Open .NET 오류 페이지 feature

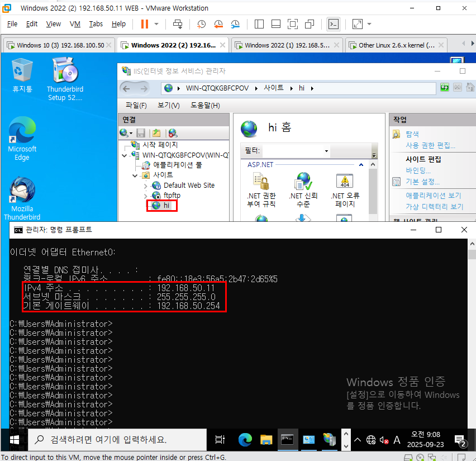coord(345,190)
